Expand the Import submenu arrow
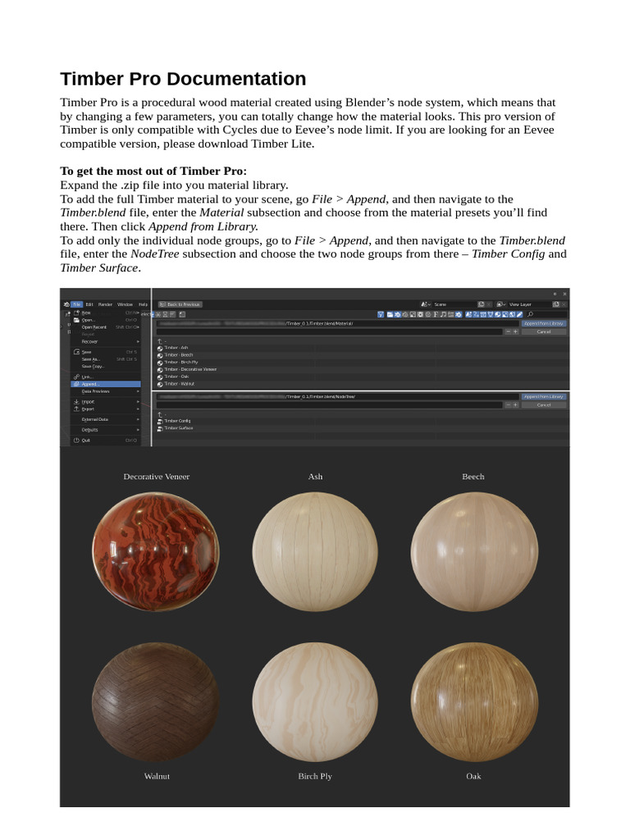 [138, 402]
